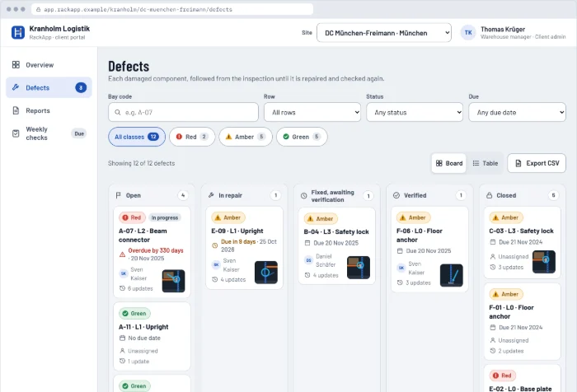This screenshot has height=392, width=577.
Task: Click the file icon in Export CSV button
Action: pos(518,163)
